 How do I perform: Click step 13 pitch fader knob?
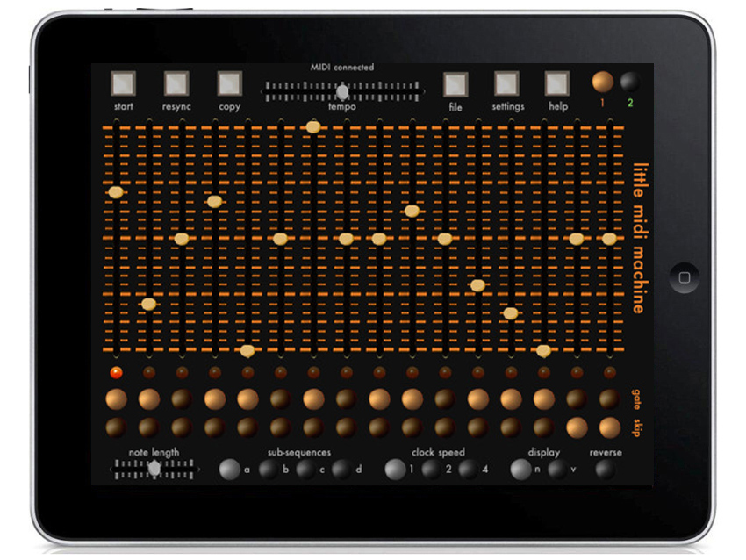click(x=511, y=313)
